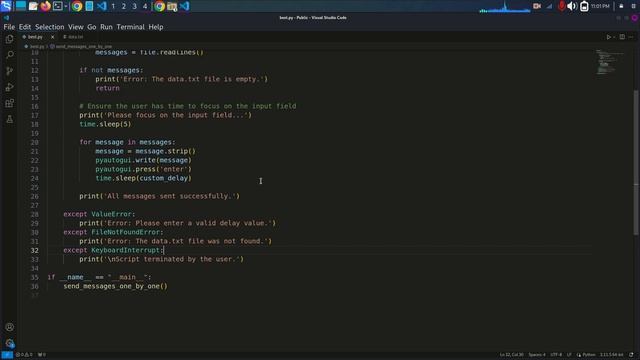
Task: Click the send_messages_one_by_one() call on line 36
Action: (x=116, y=286)
